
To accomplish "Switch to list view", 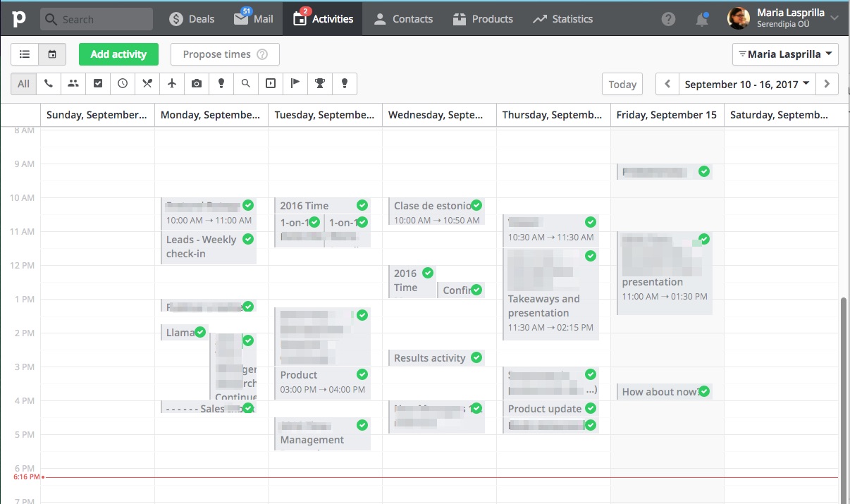I will tap(25, 54).
